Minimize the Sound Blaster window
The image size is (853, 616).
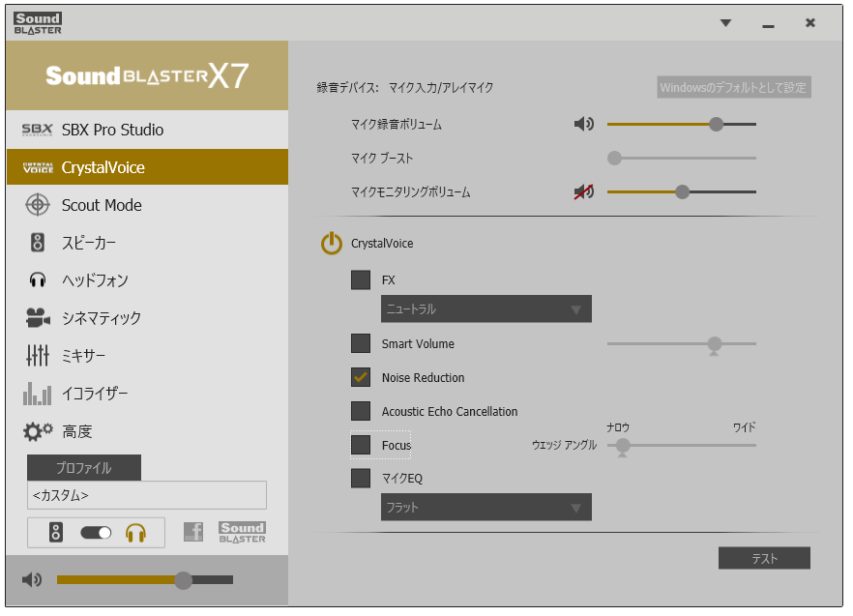pos(768,25)
